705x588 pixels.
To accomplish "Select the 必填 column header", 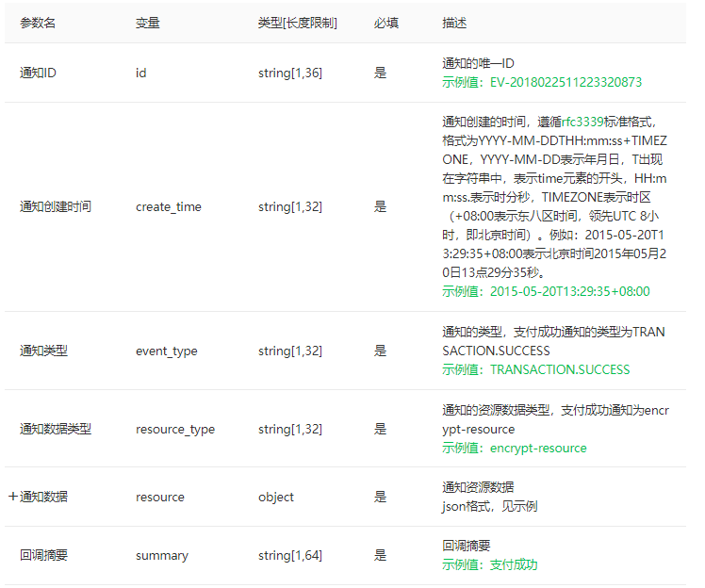I will [x=385, y=23].
